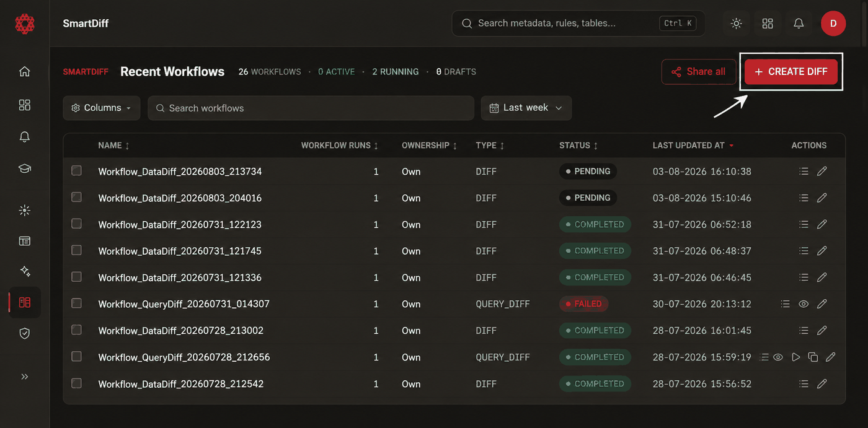This screenshot has width=868, height=428.
Task: Click the workflow name Workflow_DataDiff_20260731_121336
Action: pyautogui.click(x=180, y=277)
